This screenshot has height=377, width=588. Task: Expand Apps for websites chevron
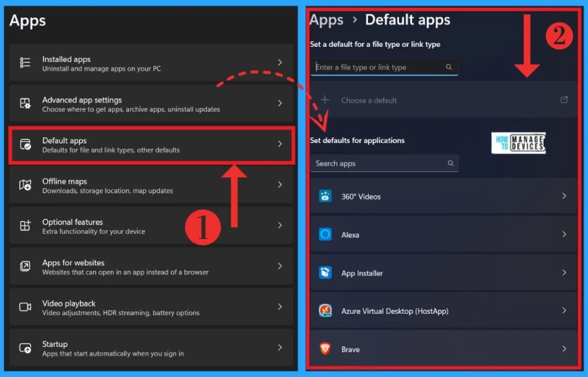[x=280, y=266]
